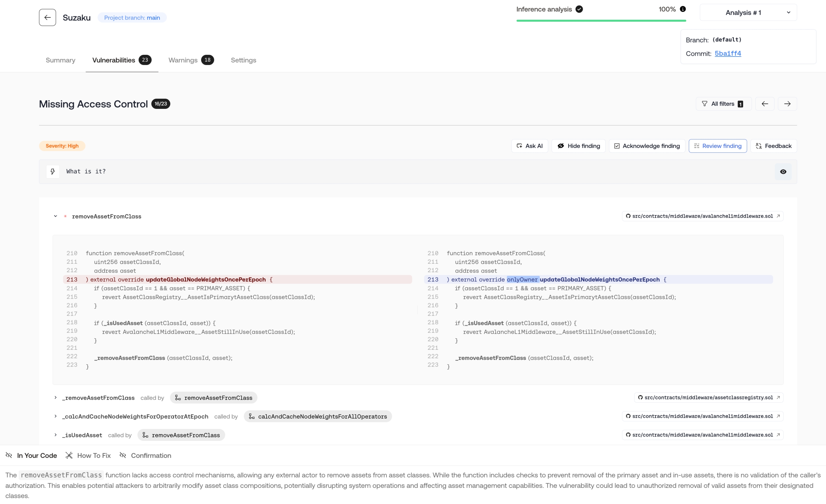826x504 pixels.
Task: Click the Review finding button
Action: (717, 146)
